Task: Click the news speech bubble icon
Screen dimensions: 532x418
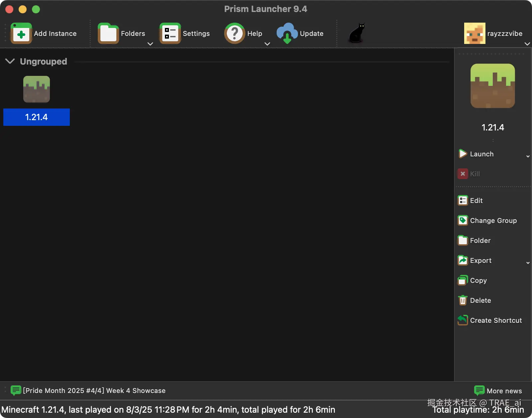Action: [16, 390]
